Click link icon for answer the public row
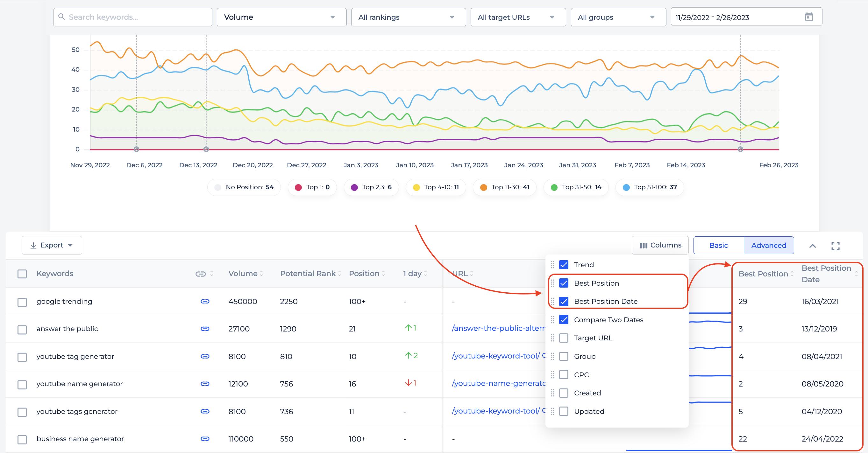The height and width of the screenshot is (453, 868). 205,329
